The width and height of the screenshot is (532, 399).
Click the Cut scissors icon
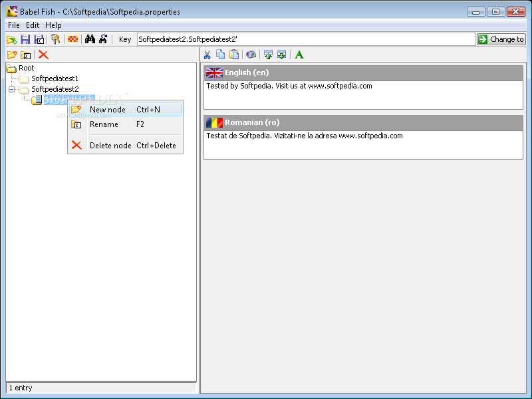point(207,55)
